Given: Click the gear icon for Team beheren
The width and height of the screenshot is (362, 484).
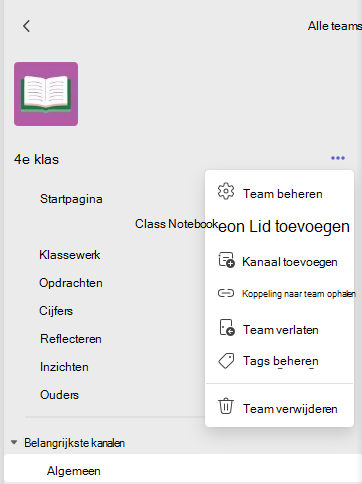Looking at the screenshot, I should 226,191.
